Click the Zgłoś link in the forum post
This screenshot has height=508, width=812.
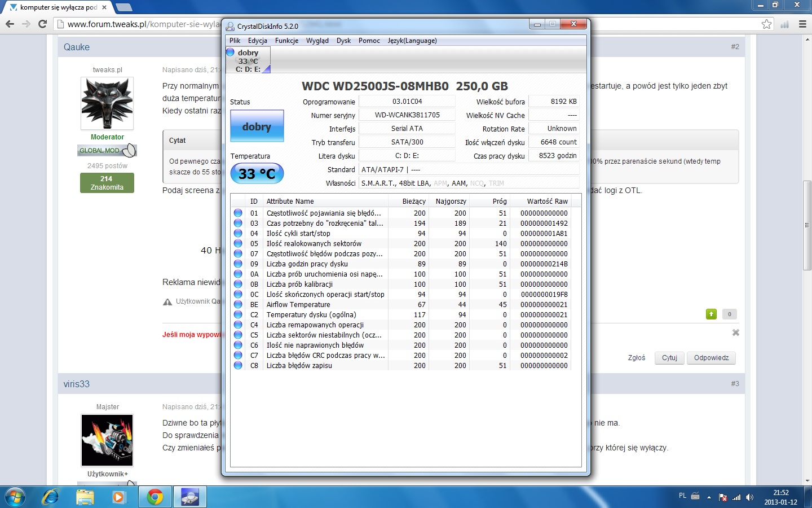(x=637, y=358)
